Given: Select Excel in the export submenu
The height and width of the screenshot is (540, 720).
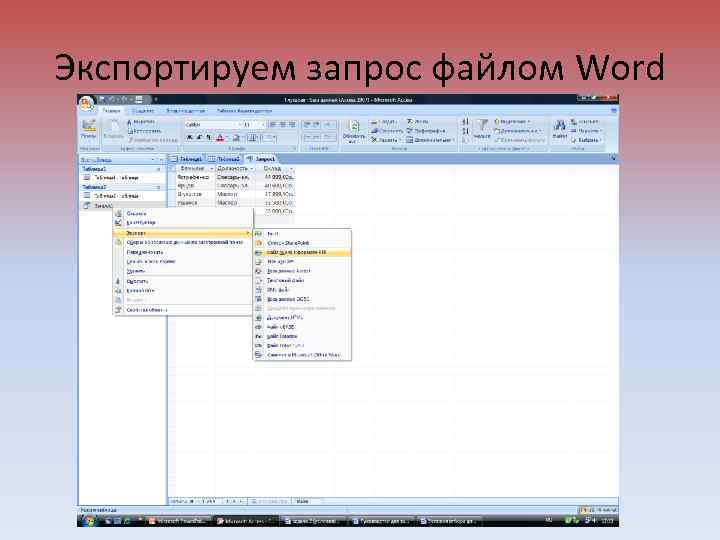Looking at the screenshot, I should [x=302, y=234].
